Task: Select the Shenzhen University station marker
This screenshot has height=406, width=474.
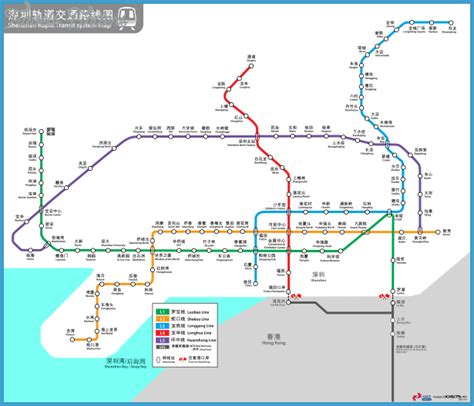Action: tap(108, 250)
